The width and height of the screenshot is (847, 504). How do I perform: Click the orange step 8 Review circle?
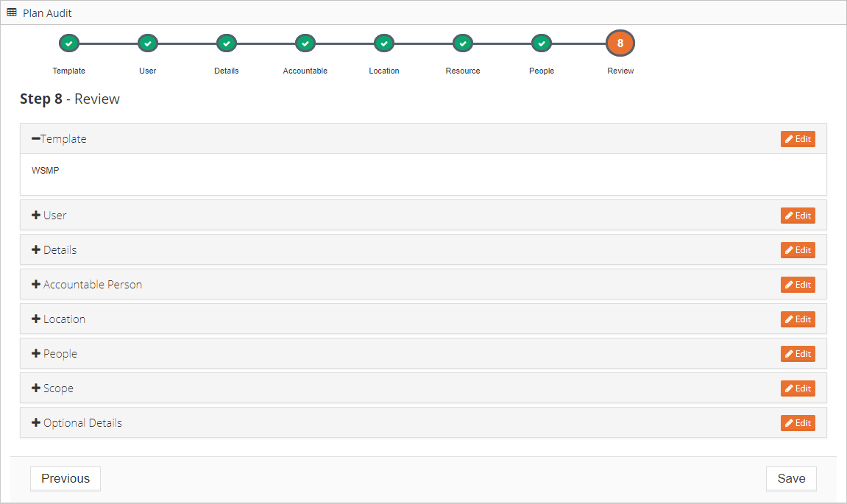620,43
